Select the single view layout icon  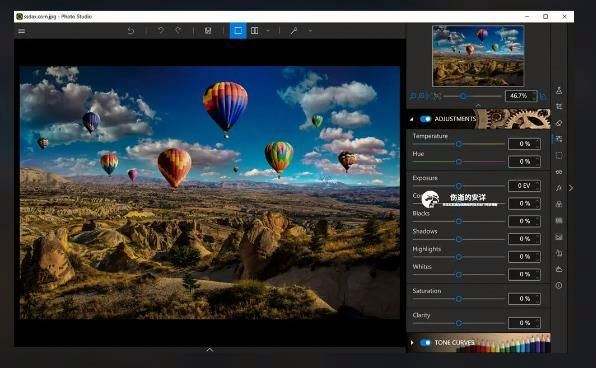(238, 30)
